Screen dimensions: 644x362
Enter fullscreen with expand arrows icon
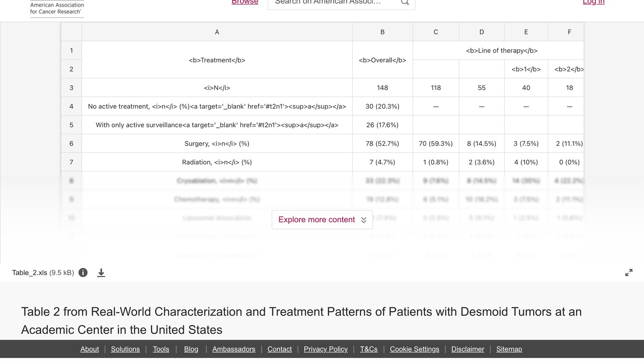tap(629, 273)
